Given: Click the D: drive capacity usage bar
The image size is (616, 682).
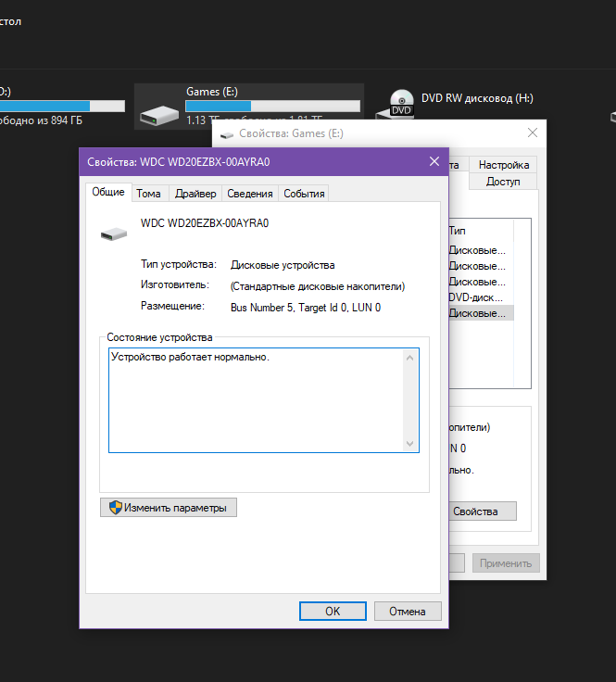Looking at the screenshot, I should click(x=62, y=106).
